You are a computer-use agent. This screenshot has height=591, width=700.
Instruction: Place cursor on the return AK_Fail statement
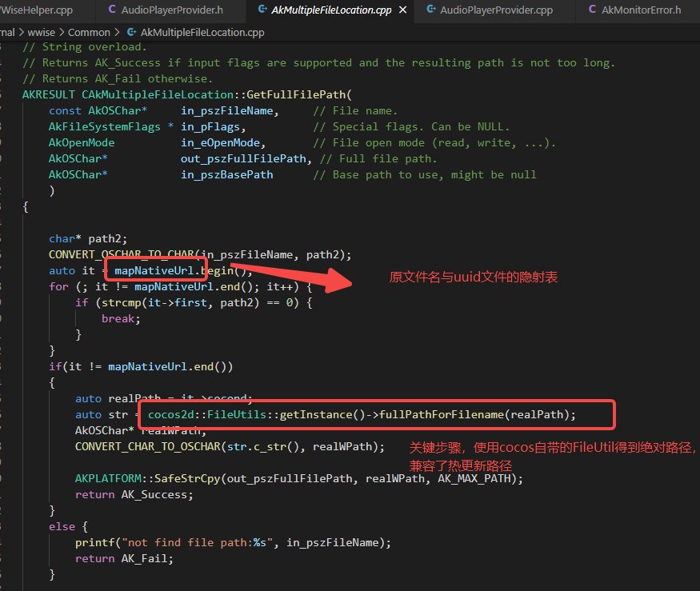click(124, 559)
